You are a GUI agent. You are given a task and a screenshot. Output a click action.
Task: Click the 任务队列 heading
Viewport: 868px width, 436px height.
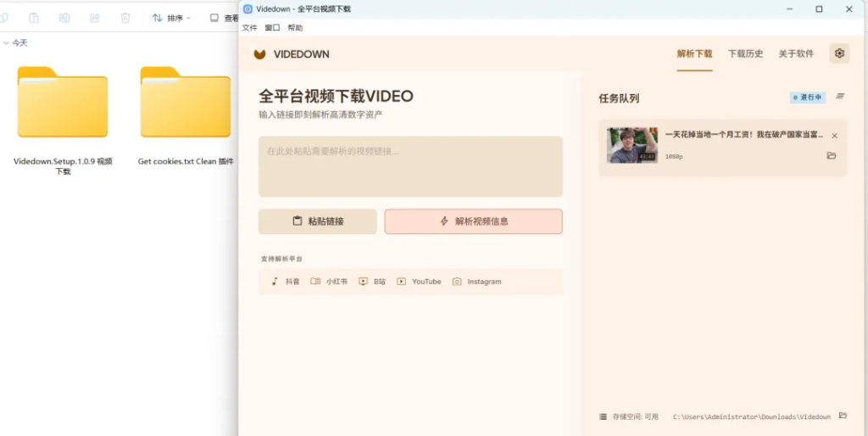619,98
